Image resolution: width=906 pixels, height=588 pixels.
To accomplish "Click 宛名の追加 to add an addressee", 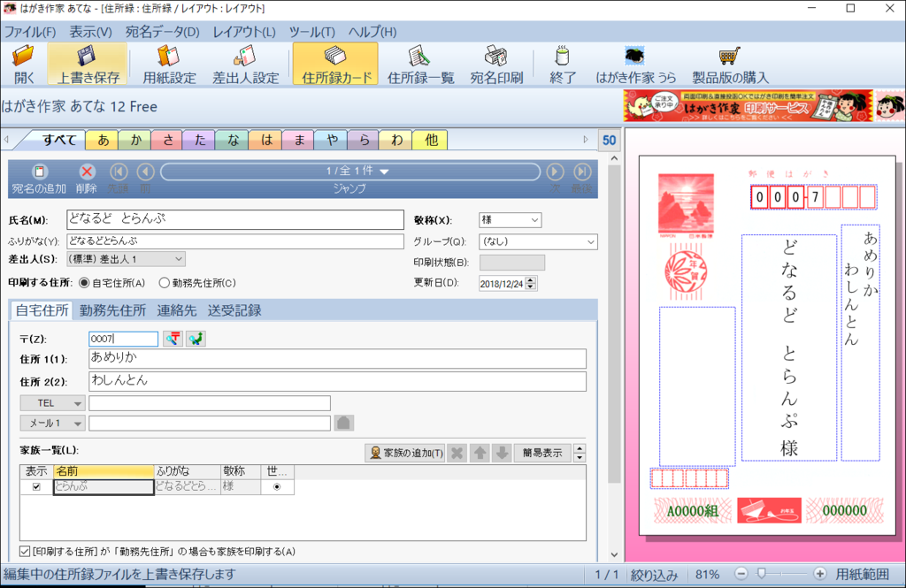I will tap(39, 179).
